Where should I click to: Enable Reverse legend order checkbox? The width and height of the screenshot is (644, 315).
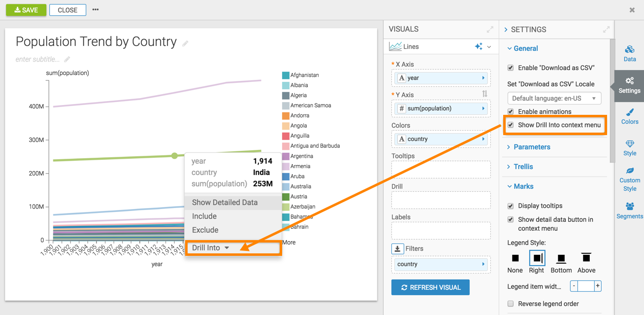pos(511,304)
